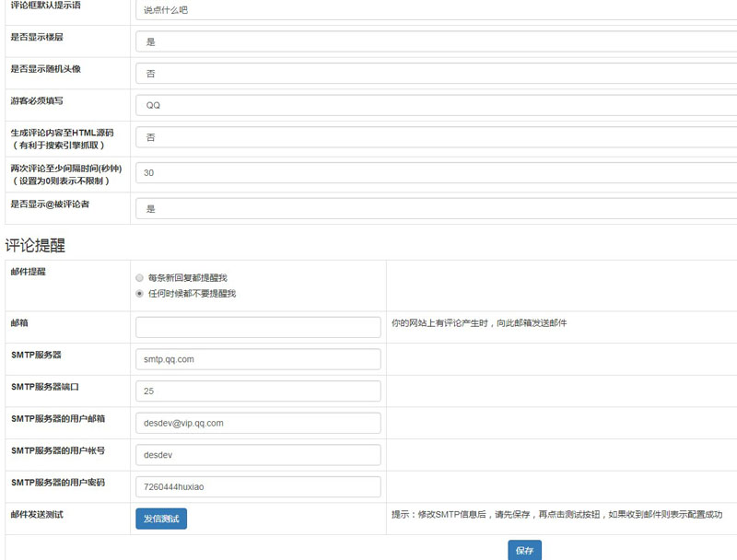Image resolution: width=737 pixels, height=560 pixels.
Task: Click the 提示：修改SMTP信息后 hint text
Action: pos(557,515)
